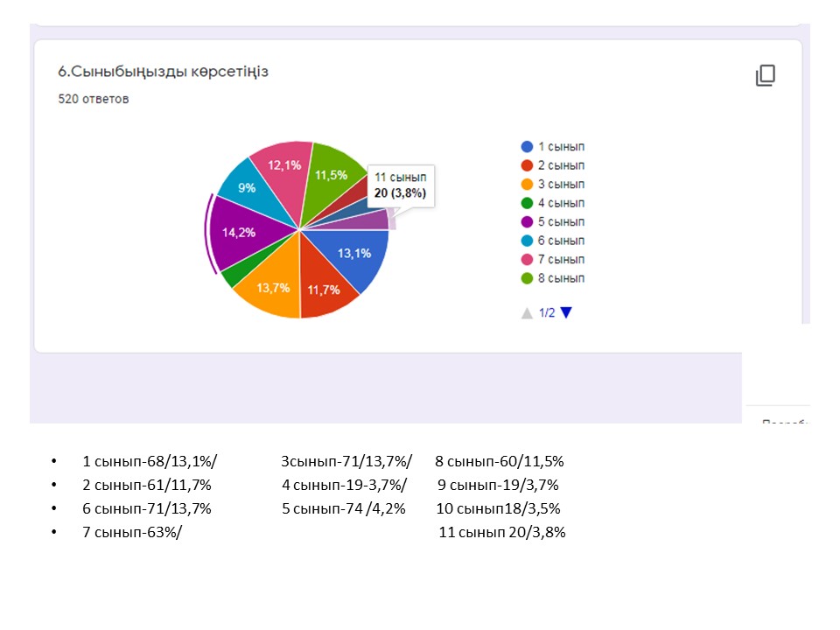840x630 pixels.
Task: Click the 520 ответов response count text
Action: 94,99
